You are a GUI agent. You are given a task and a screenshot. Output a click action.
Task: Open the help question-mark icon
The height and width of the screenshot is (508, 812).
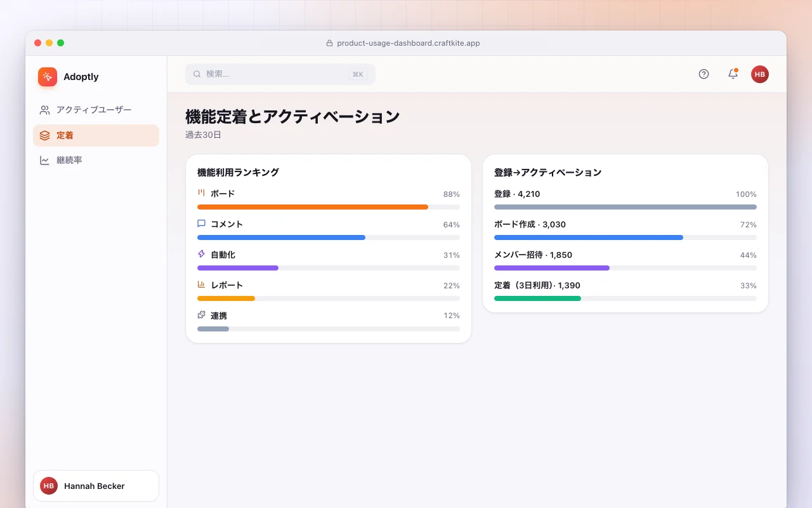tap(704, 74)
